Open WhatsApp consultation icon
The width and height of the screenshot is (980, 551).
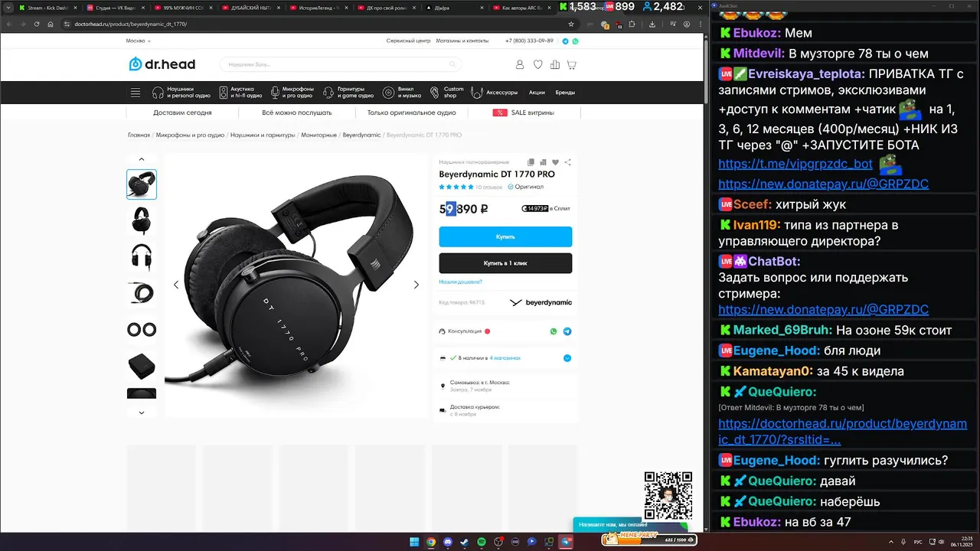554,331
